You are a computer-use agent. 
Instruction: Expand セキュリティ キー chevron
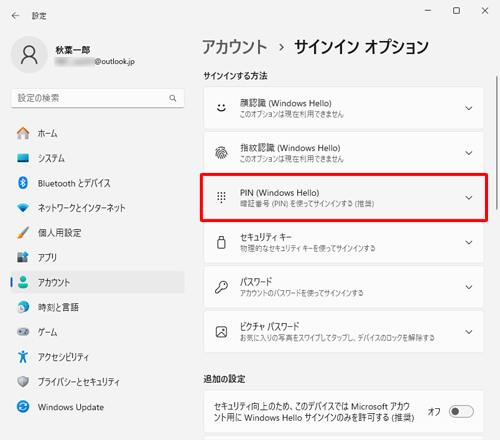[469, 242]
